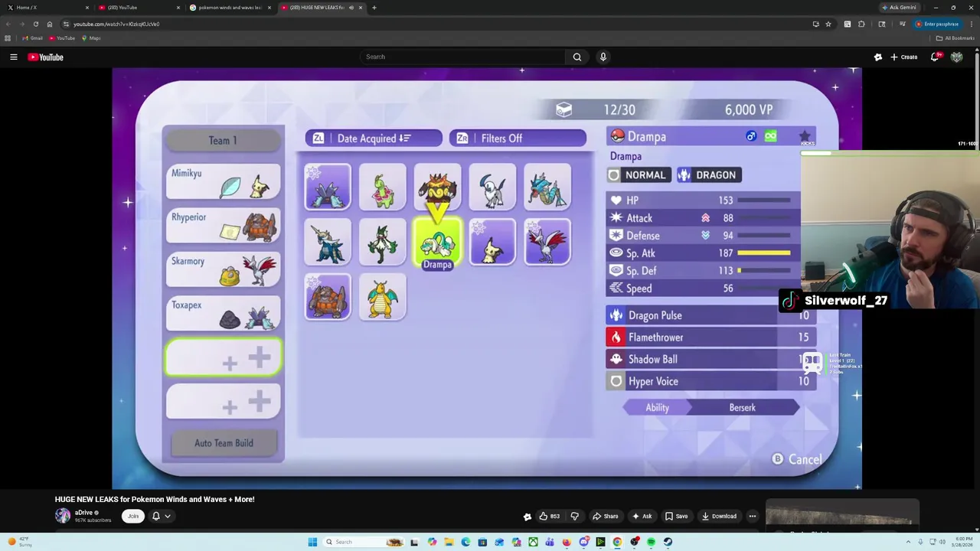Click the Ask button under the video
This screenshot has width=980, height=551.
pyautogui.click(x=642, y=517)
